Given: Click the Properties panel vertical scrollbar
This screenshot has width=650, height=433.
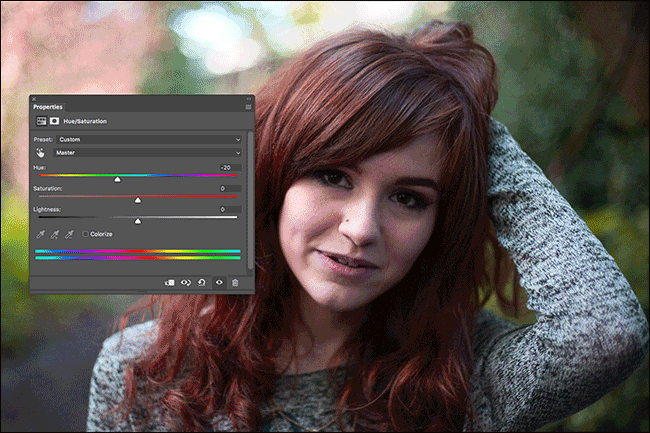Looking at the screenshot, I should click(x=250, y=201).
